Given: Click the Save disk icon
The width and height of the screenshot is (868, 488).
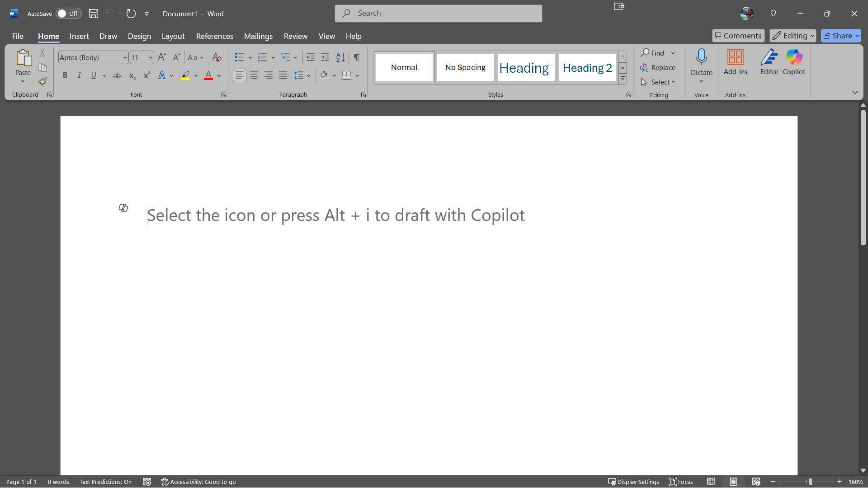Looking at the screenshot, I should point(94,14).
